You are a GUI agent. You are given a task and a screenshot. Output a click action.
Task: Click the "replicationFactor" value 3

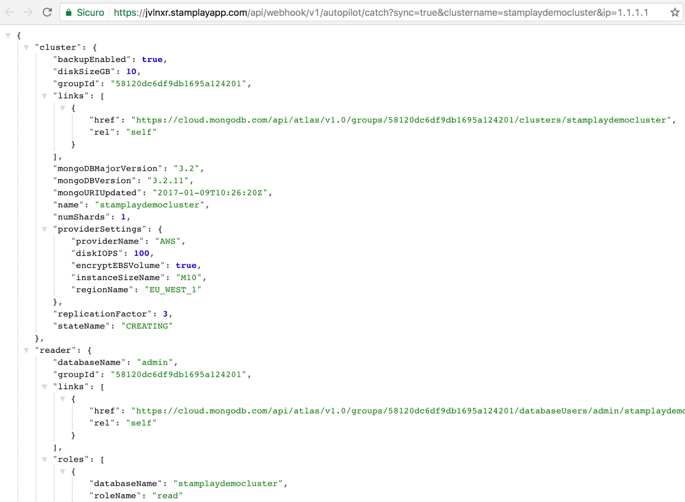(165, 314)
